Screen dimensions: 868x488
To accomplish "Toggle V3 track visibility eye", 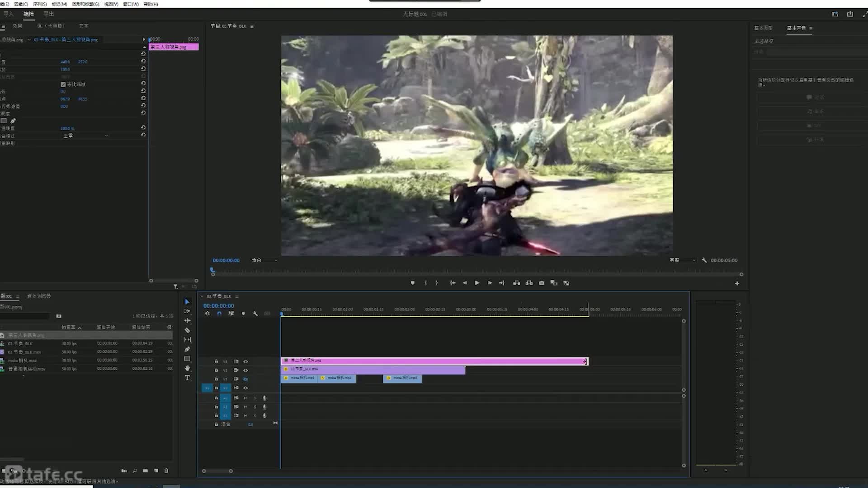I will click(245, 370).
